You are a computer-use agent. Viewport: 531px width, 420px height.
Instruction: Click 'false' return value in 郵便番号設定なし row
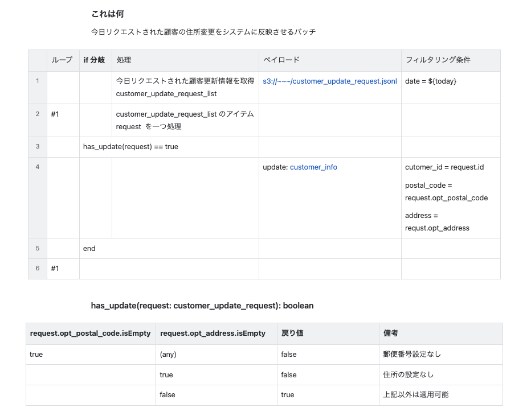coord(328,355)
